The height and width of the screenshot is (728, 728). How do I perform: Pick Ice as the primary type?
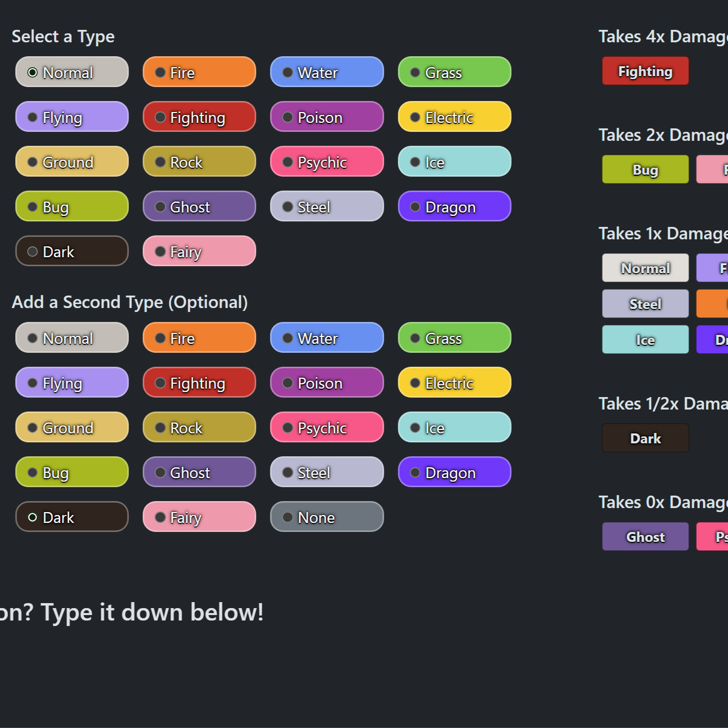[454, 162]
